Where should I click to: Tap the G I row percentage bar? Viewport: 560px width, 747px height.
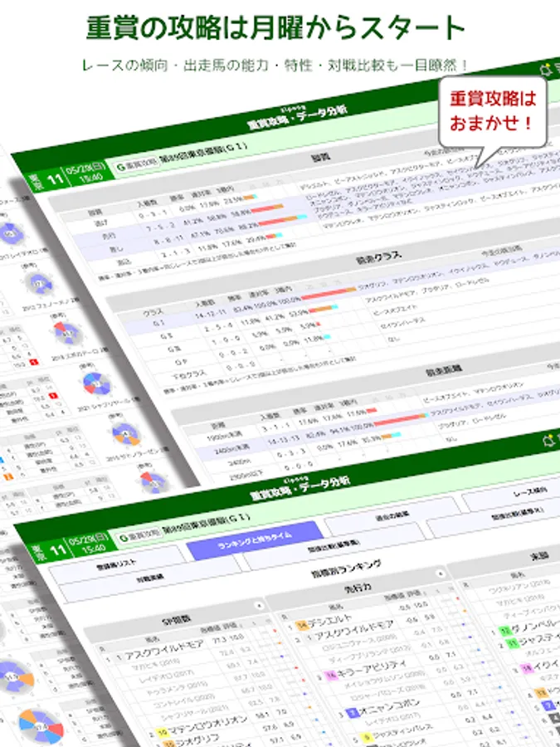point(328,292)
